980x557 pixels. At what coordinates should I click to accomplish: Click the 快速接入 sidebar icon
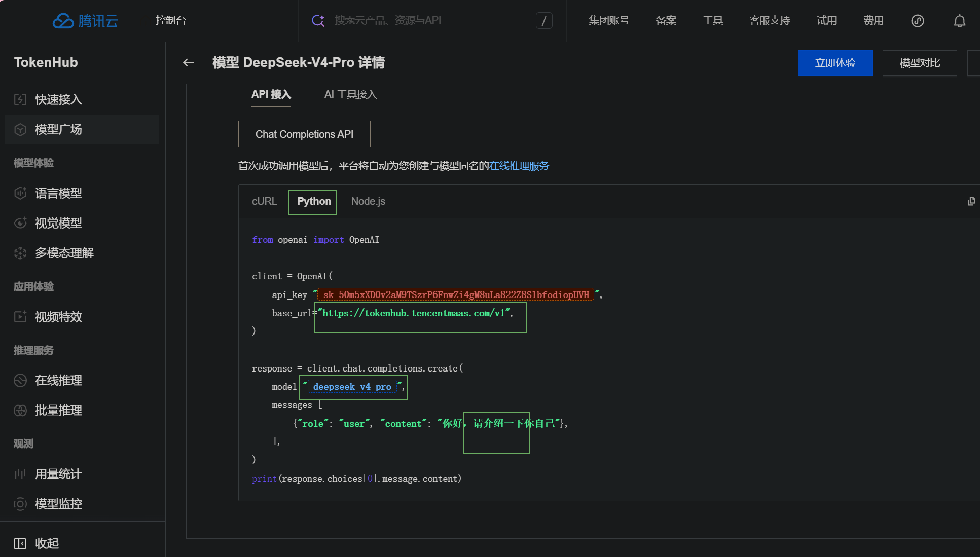pos(20,99)
